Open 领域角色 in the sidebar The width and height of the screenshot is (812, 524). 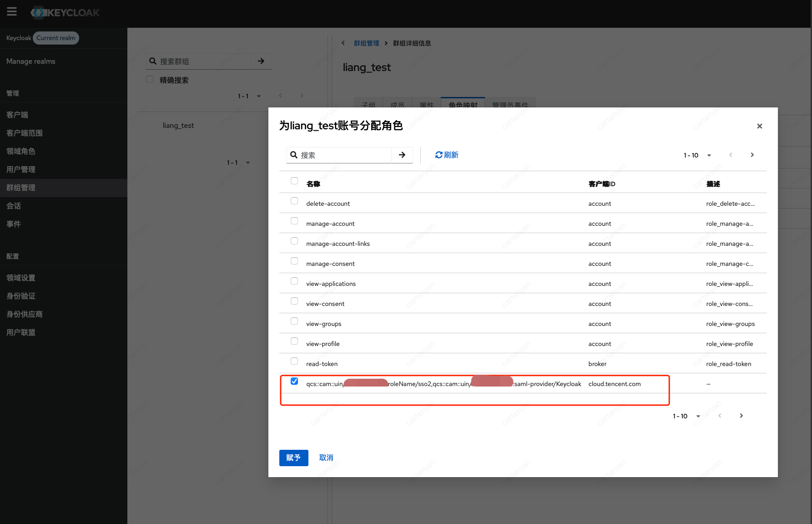(x=21, y=152)
